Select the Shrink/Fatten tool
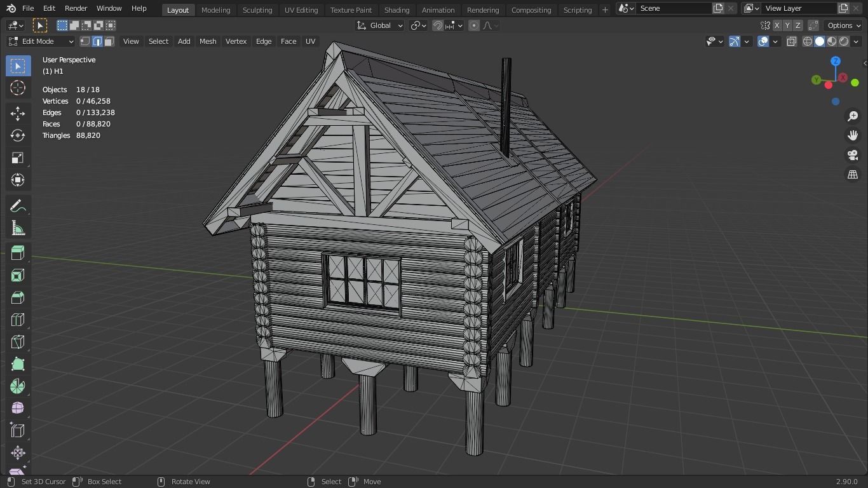The height and width of the screenshot is (488, 868). tap(18, 453)
